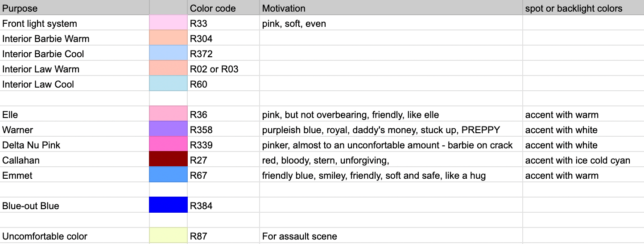Click the Purpose column header
This screenshot has width=644, height=244.
74,8
